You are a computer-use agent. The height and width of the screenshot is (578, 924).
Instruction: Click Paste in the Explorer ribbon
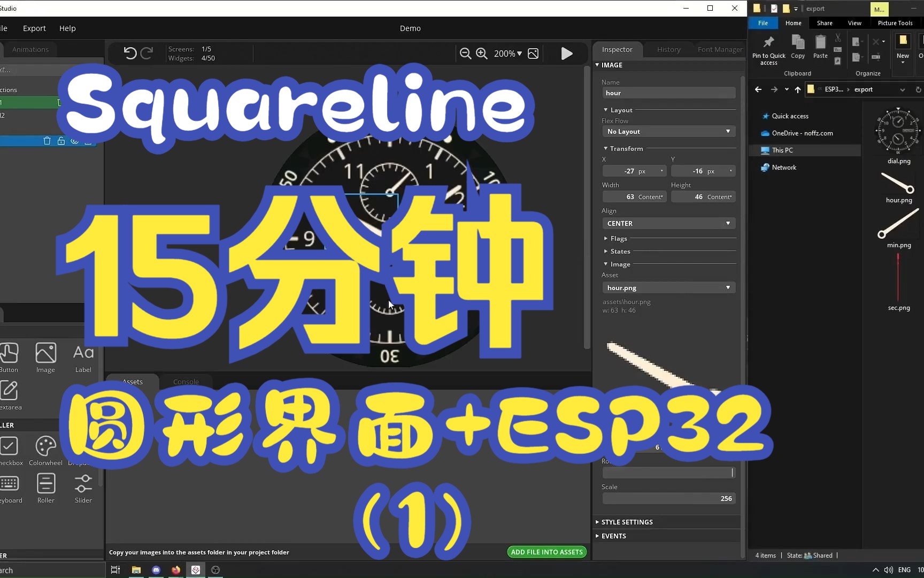(820, 47)
